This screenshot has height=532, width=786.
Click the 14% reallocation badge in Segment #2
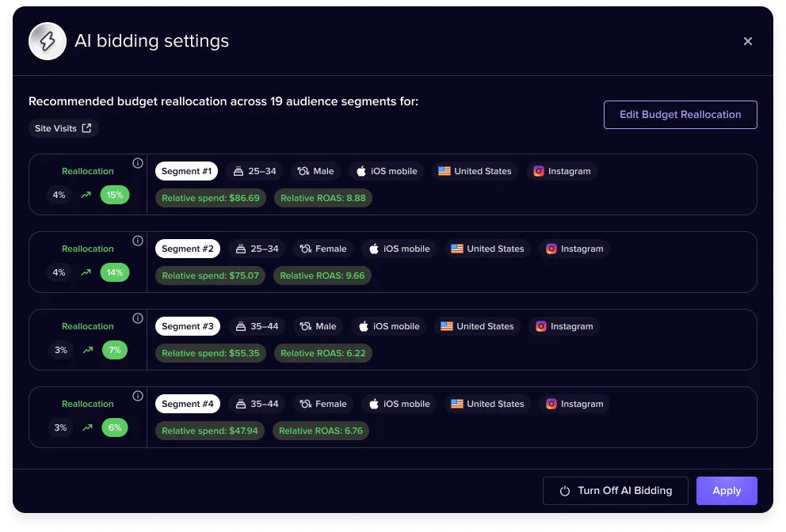[115, 272]
